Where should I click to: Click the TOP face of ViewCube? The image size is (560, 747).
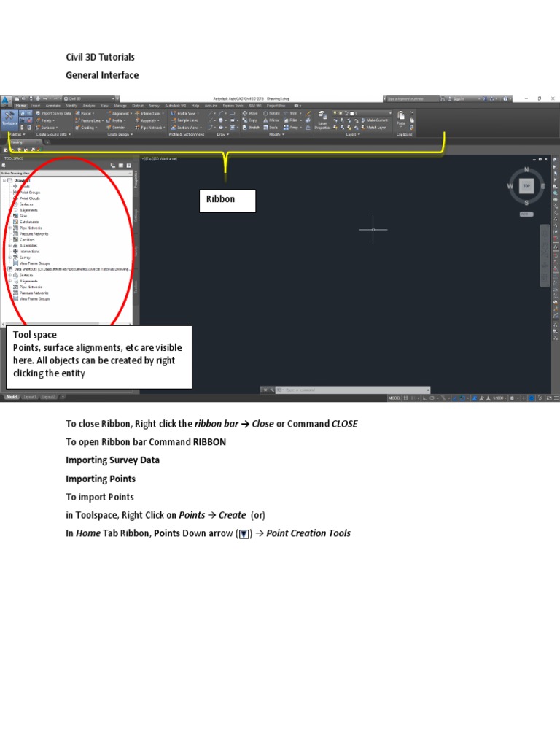click(x=526, y=186)
